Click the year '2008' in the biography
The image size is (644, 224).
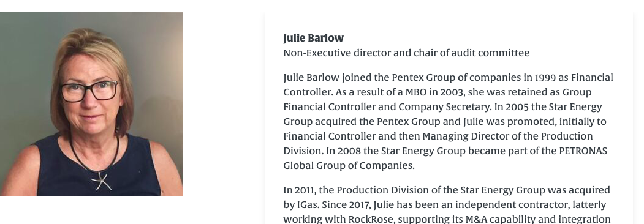(x=349, y=151)
